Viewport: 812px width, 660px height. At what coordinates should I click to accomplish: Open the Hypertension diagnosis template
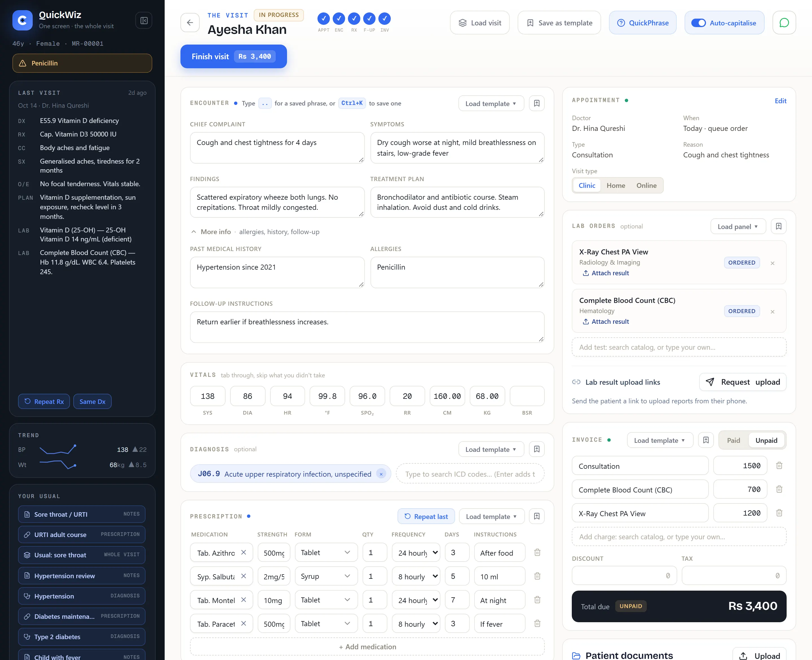click(82, 596)
